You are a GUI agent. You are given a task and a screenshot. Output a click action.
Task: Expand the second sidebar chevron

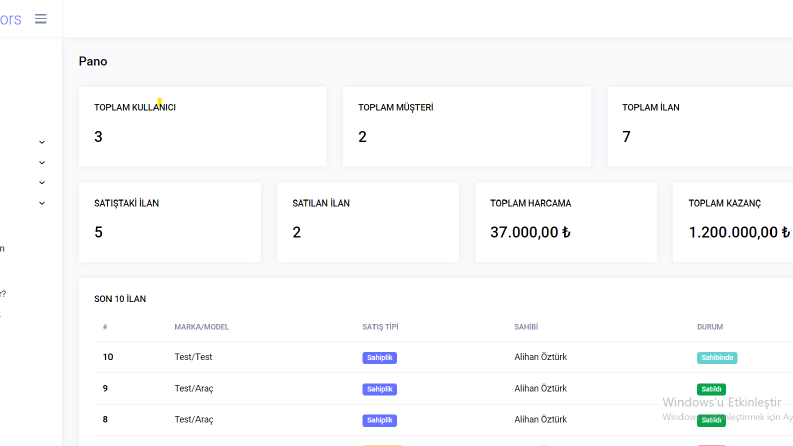tap(42, 162)
